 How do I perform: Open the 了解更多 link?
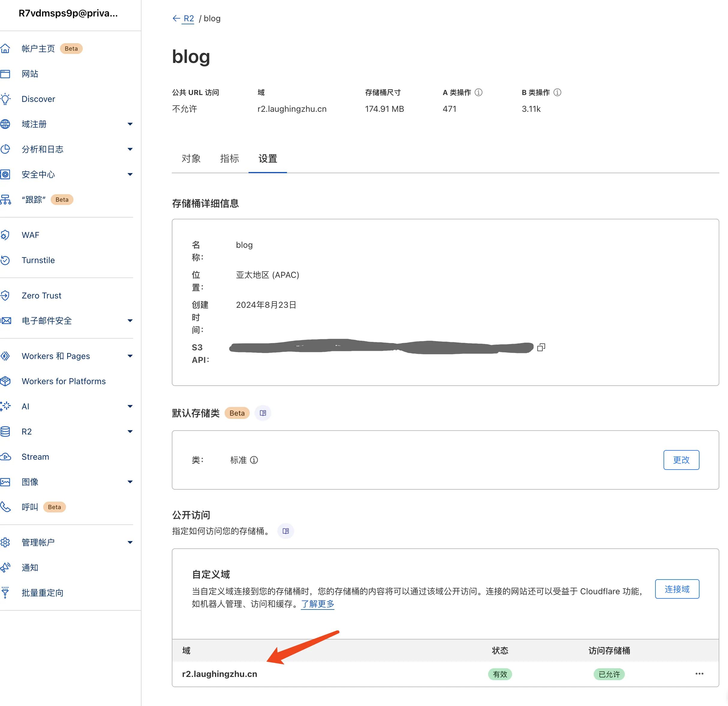pyautogui.click(x=317, y=604)
